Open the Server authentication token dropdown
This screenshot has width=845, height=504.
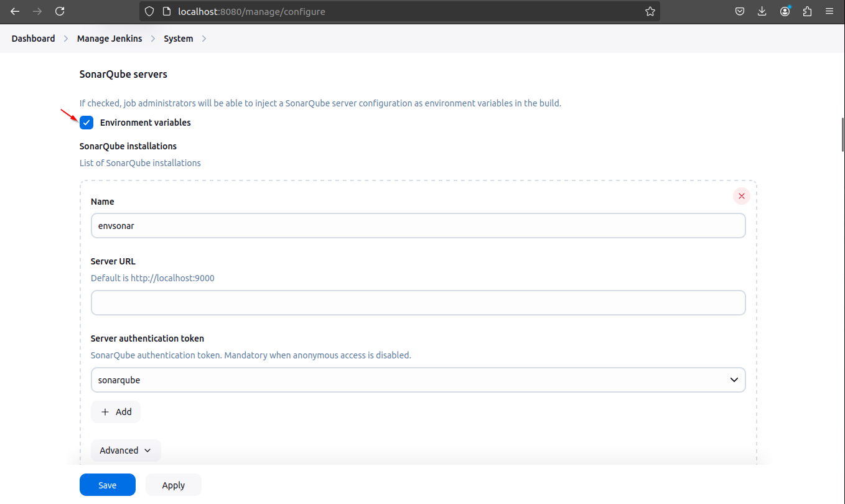click(x=418, y=380)
